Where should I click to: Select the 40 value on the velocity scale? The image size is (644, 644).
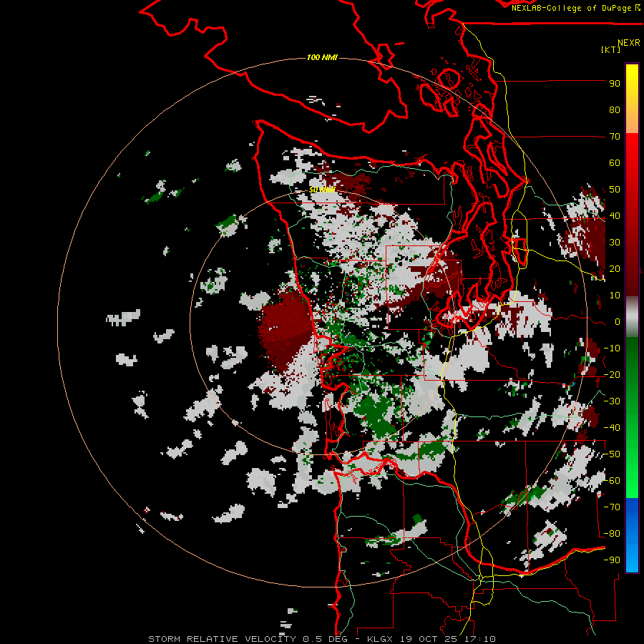[615, 215]
